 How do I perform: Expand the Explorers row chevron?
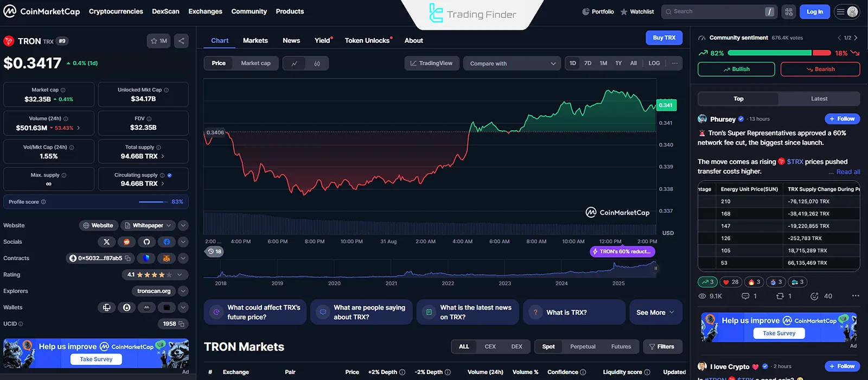183,291
